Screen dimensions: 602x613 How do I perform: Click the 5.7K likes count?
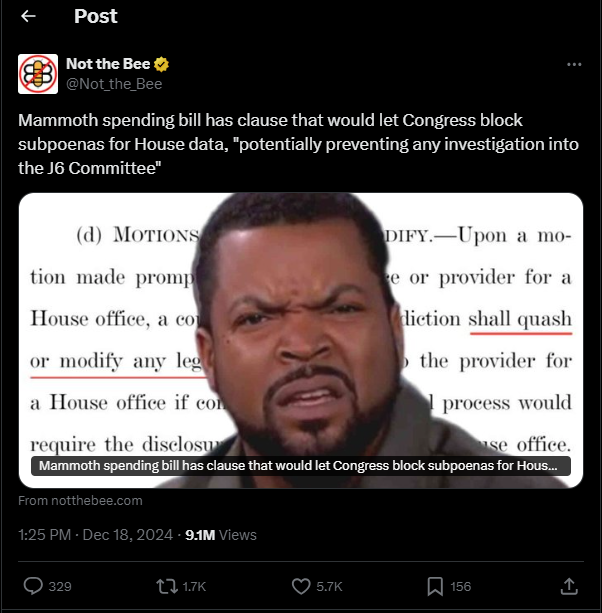(329, 586)
